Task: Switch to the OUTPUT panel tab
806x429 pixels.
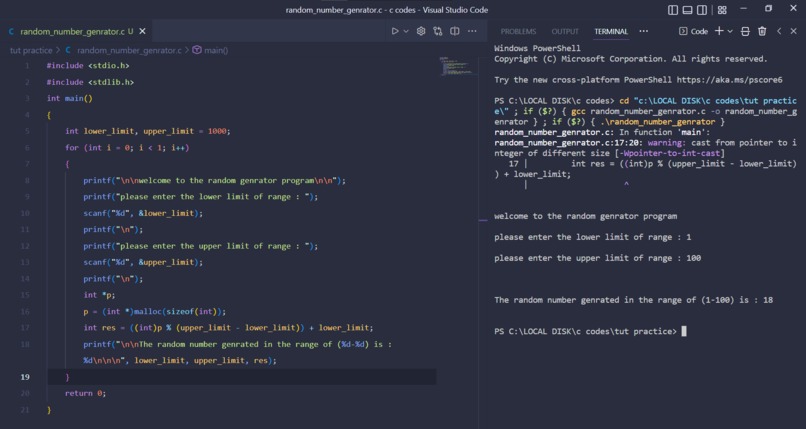Action: (565, 31)
